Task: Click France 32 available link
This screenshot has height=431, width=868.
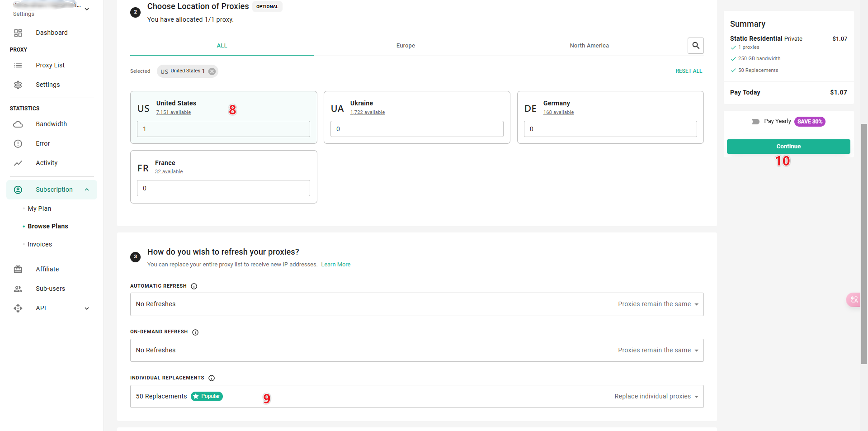Action: (169, 172)
